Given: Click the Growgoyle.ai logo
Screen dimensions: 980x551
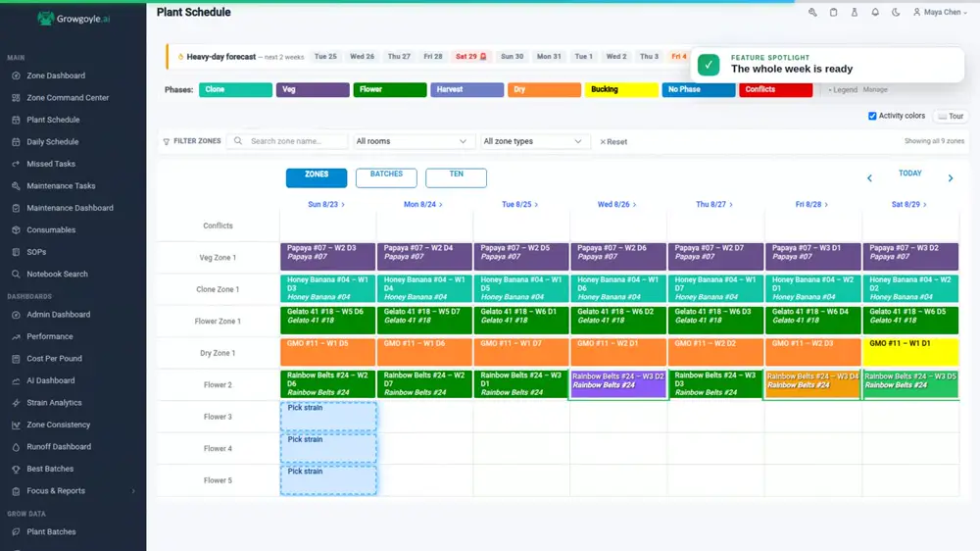Looking at the screenshot, I should (x=73, y=19).
